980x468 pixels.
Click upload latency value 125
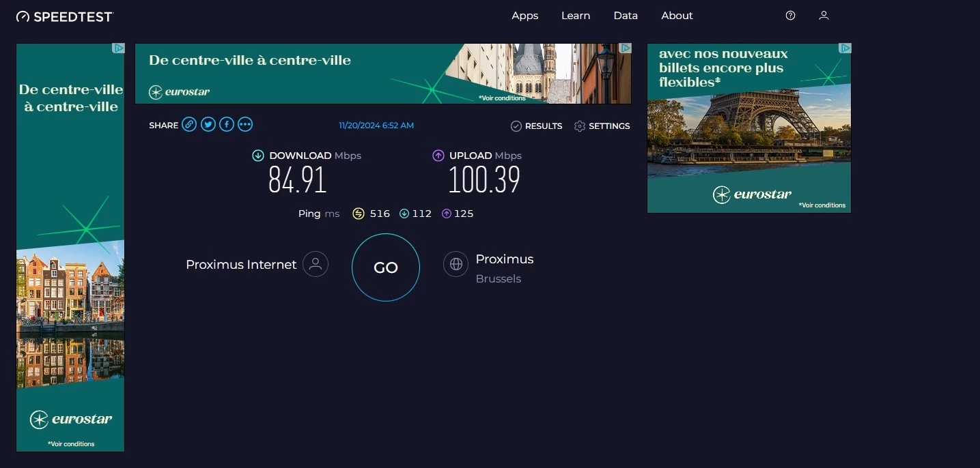click(464, 214)
